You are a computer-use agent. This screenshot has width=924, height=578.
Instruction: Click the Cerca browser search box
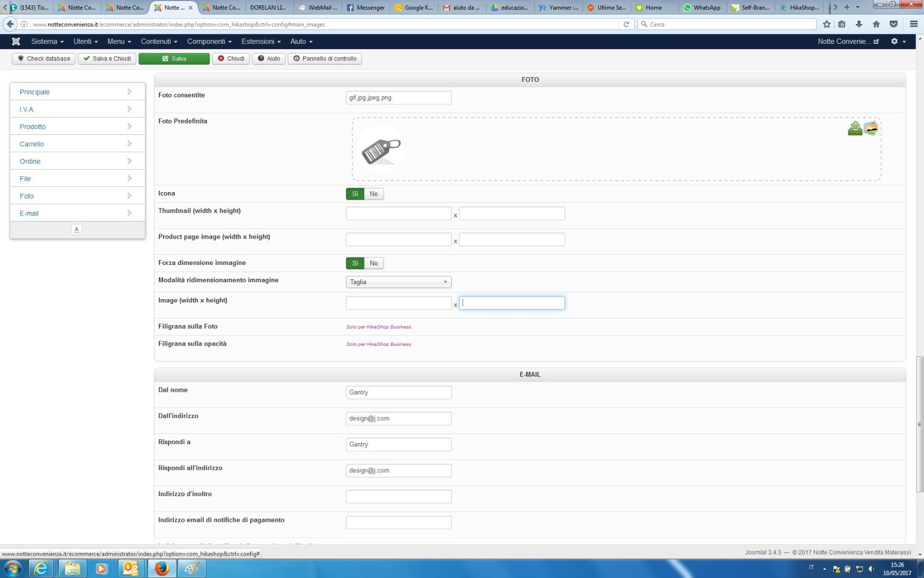[727, 24]
